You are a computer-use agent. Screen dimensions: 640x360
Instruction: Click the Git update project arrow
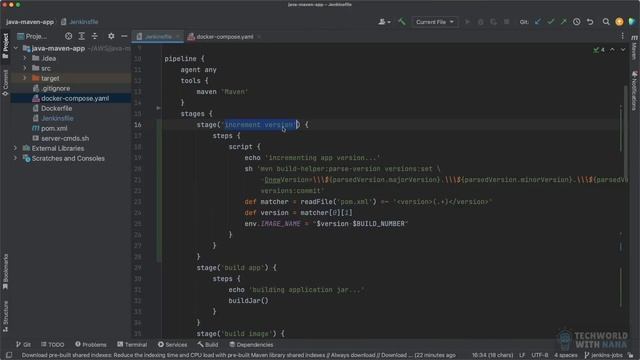[538, 22]
